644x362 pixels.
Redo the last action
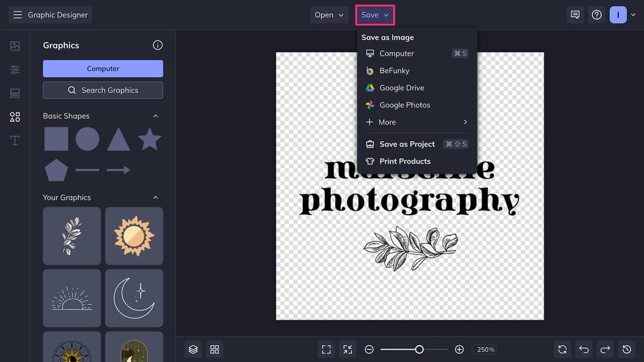tap(605, 349)
